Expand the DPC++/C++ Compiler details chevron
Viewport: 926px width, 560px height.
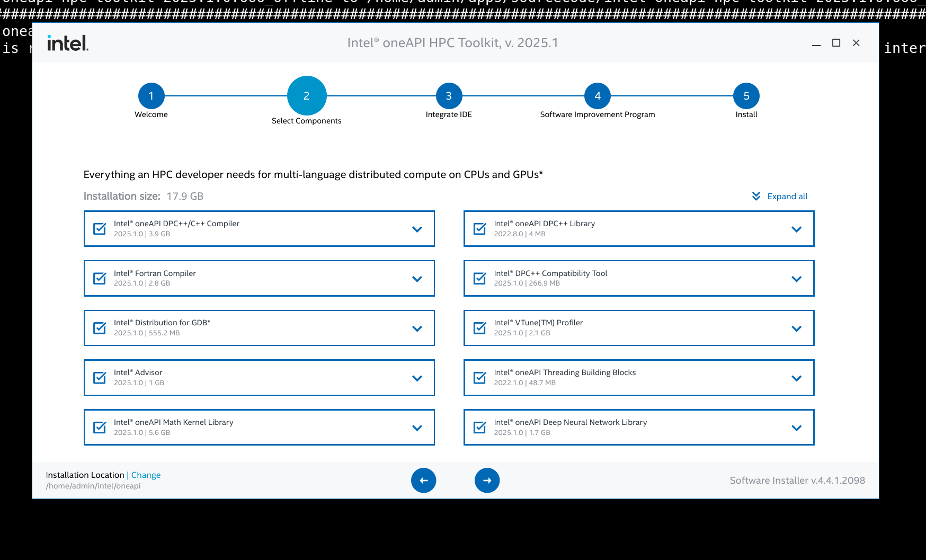tap(417, 229)
